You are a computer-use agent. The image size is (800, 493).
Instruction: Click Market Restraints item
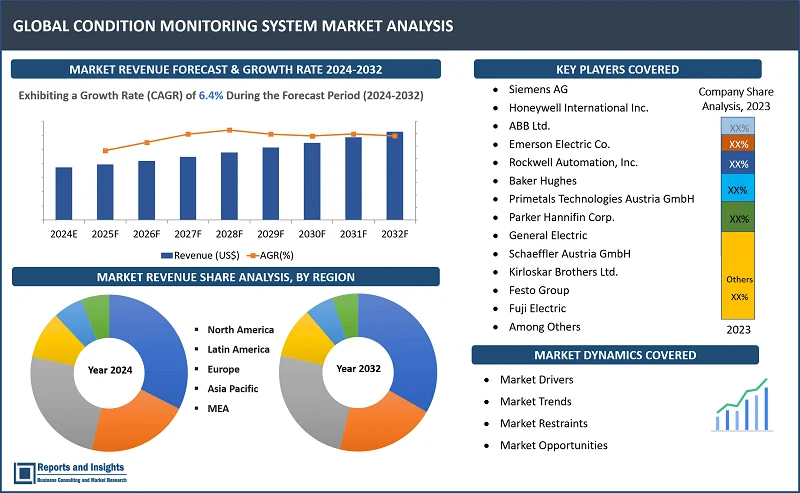tap(543, 424)
